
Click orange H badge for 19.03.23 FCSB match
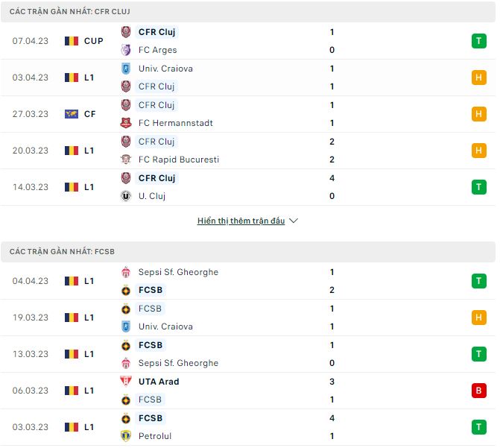(478, 318)
